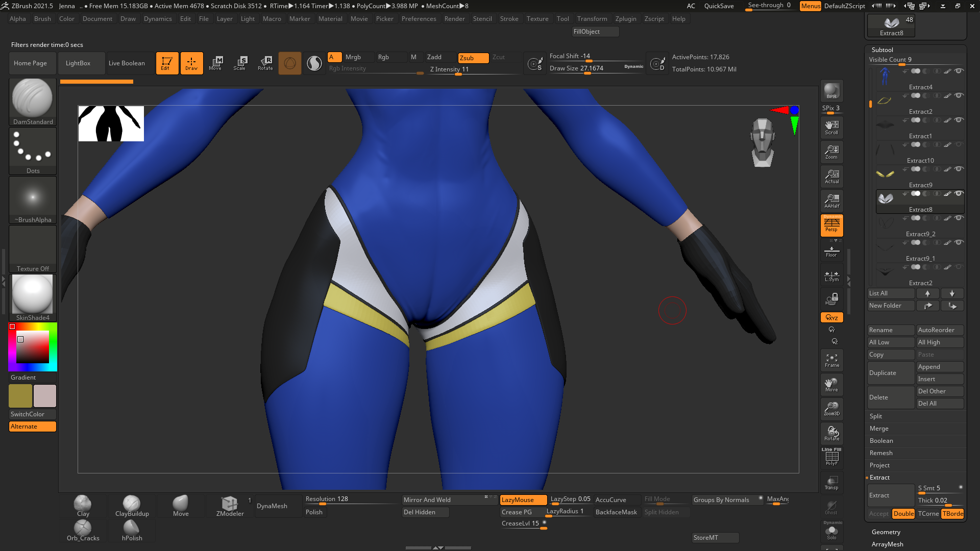Open the Dots stroke picker
Image resolution: width=980 pixels, height=551 pixels.
coord(33,151)
